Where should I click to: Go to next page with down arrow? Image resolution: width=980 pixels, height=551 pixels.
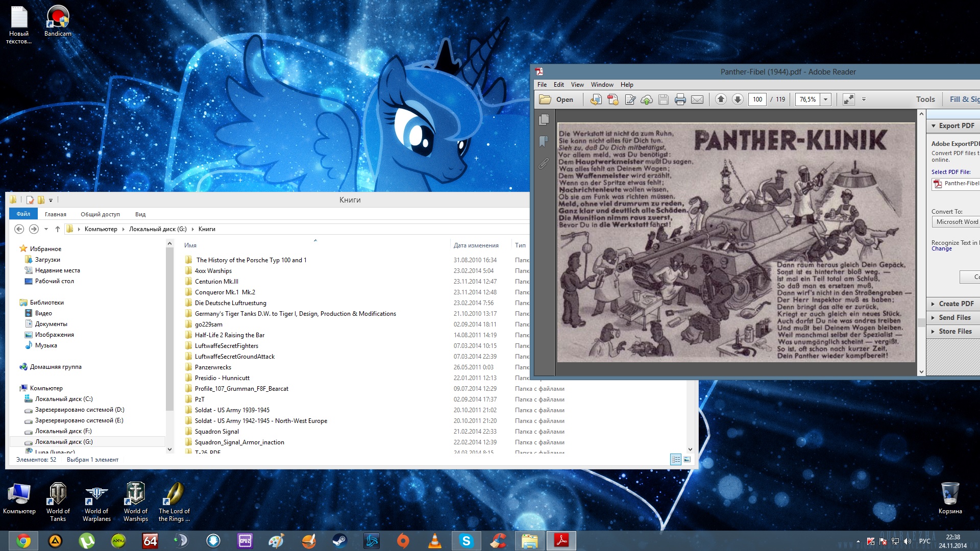[x=738, y=99]
